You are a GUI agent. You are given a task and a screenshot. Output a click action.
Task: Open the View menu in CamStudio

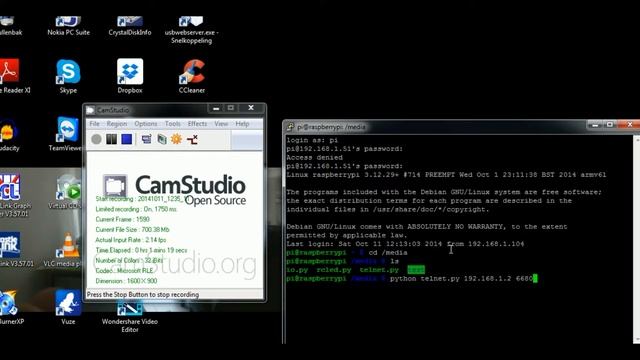tap(221, 124)
